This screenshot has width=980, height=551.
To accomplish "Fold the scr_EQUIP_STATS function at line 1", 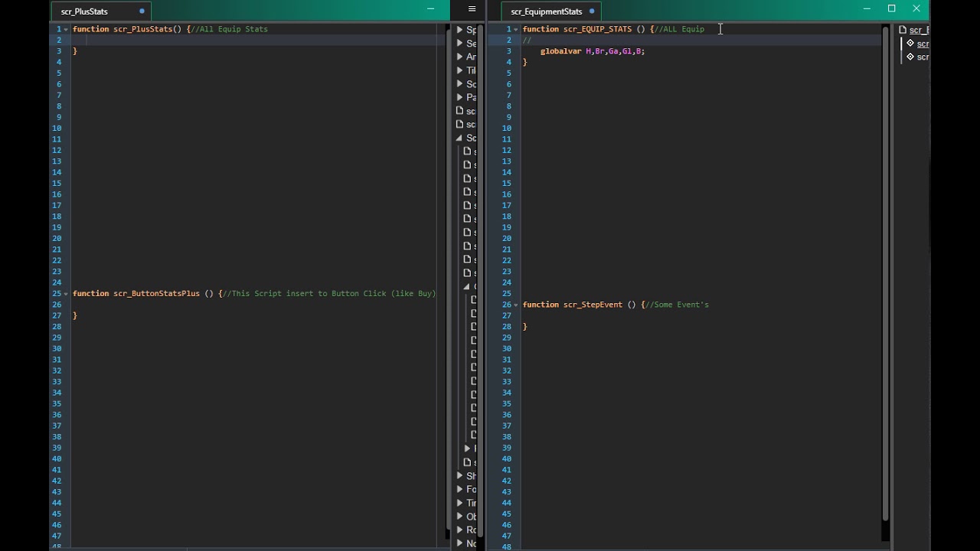I will (x=516, y=29).
